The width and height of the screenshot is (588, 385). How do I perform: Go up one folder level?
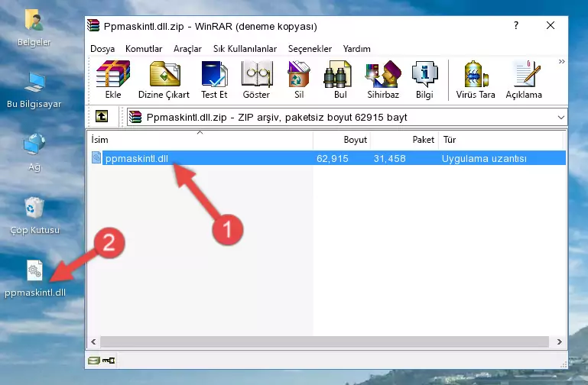click(x=102, y=116)
